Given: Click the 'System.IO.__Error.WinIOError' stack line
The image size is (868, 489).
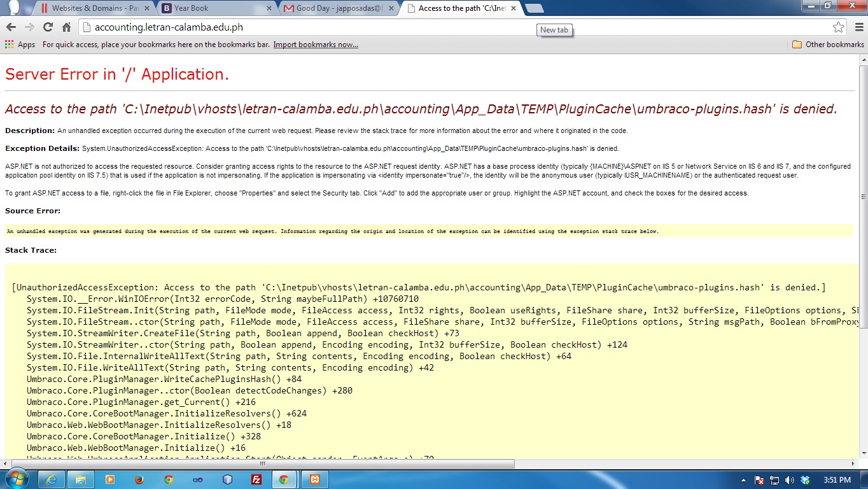Looking at the screenshot, I should pyautogui.click(x=223, y=299).
